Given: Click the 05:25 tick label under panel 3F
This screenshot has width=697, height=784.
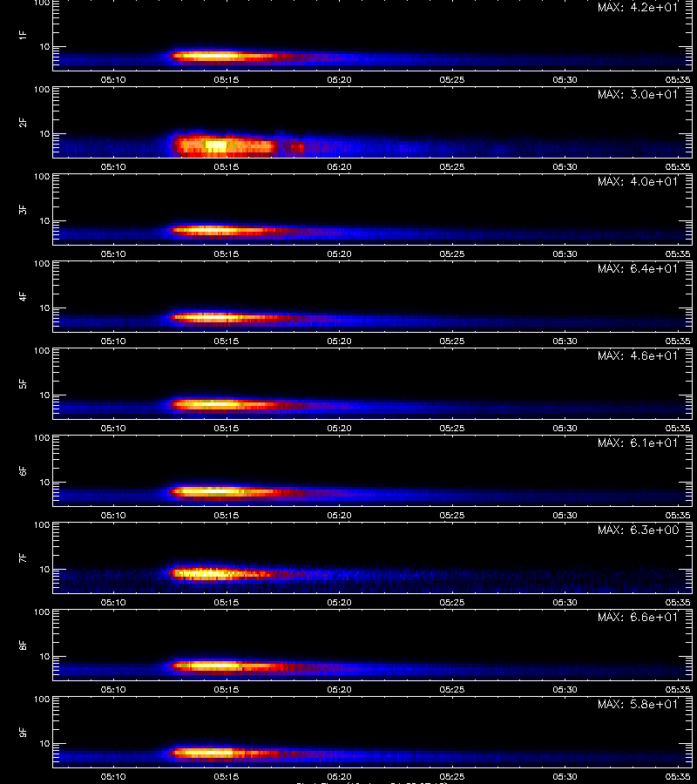Looking at the screenshot, I should (452, 254).
